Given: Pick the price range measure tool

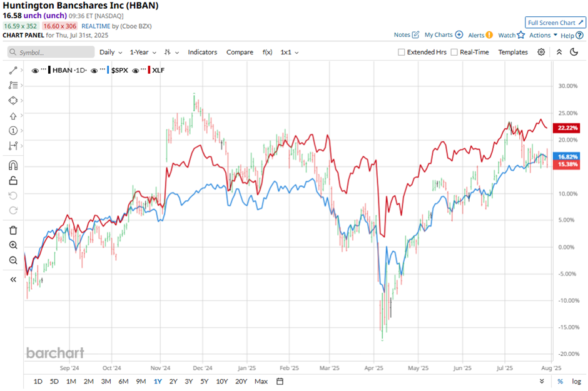Looking at the screenshot, I should point(13,146).
